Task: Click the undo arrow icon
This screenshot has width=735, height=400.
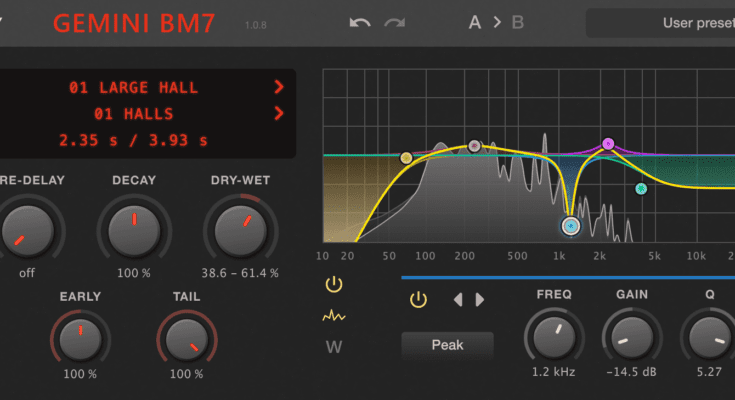Action: coord(360,23)
